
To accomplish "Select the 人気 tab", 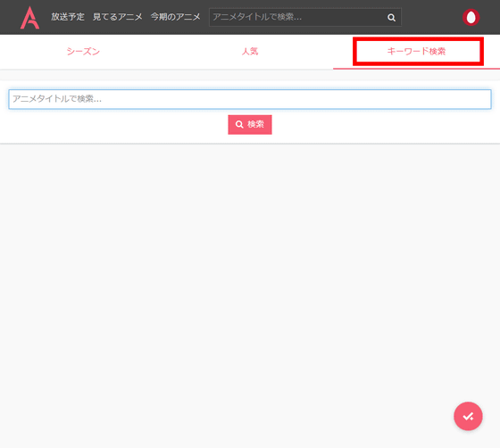I will pyautogui.click(x=250, y=52).
